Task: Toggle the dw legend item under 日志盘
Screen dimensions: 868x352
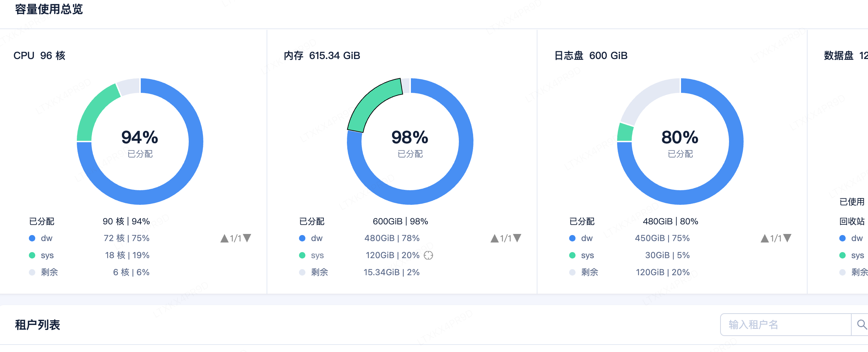Action: point(581,238)
